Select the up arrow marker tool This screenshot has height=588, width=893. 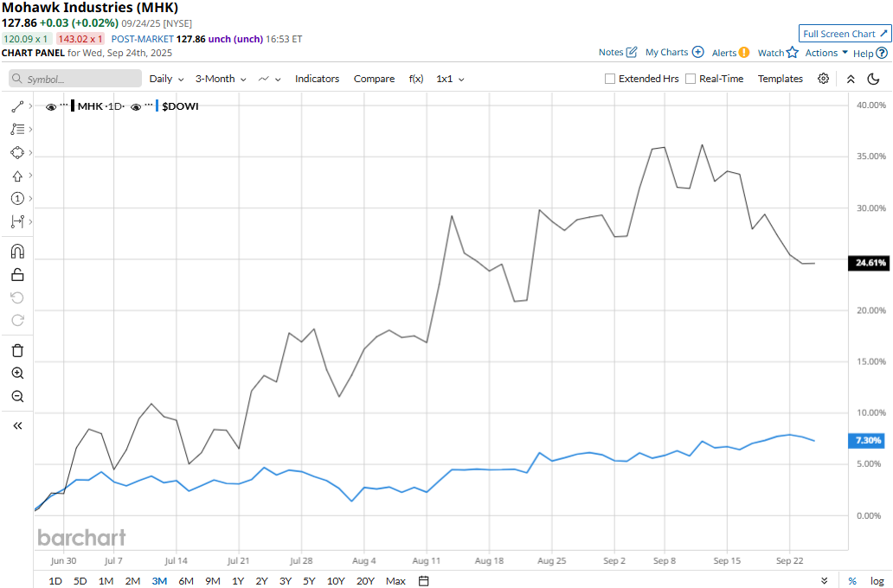pos(17,176)
